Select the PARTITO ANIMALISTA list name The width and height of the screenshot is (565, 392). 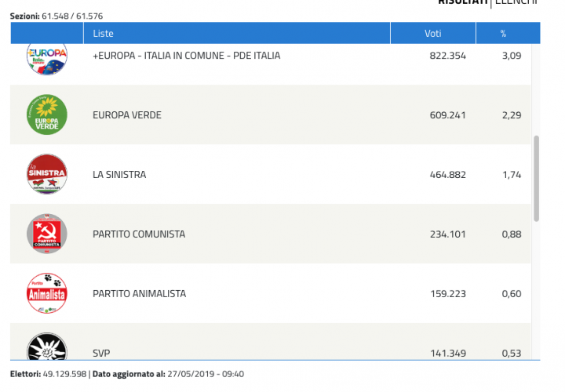click(139, 293)
